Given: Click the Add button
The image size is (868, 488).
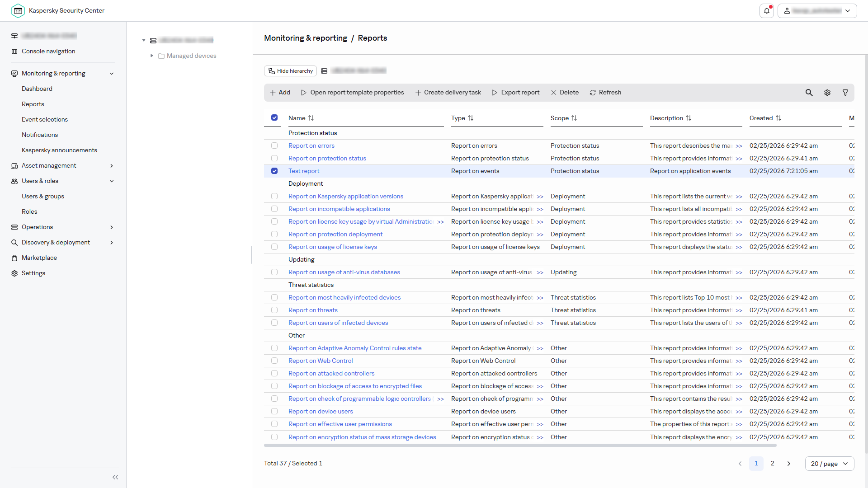Looking at the screenshot, I should pos(280,93).
